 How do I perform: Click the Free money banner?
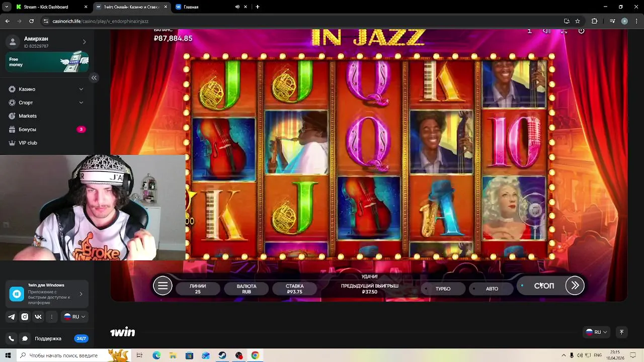click(47, 62)
